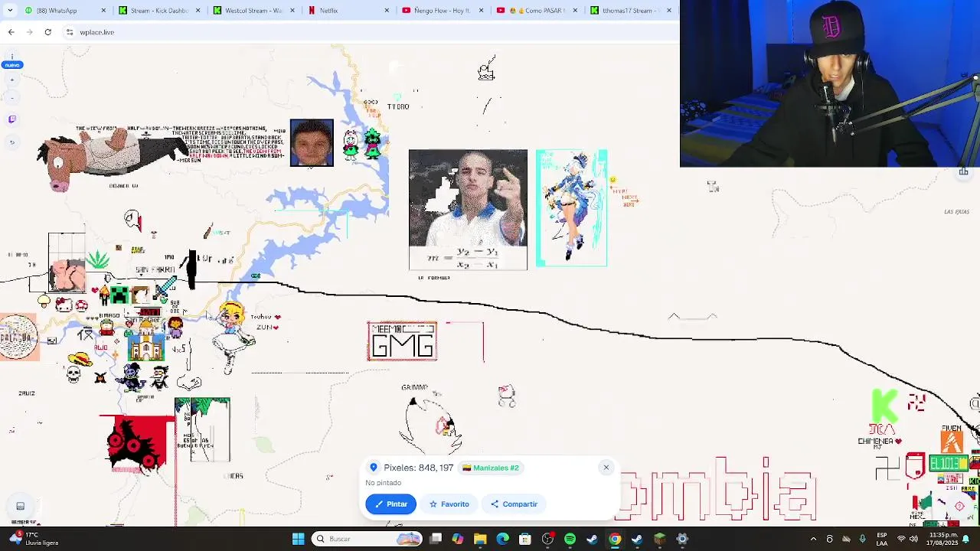Viewport: 980px width, 551px height.
Task: Click the random place arrows icon in sidebar
Action: coord(11,142)
